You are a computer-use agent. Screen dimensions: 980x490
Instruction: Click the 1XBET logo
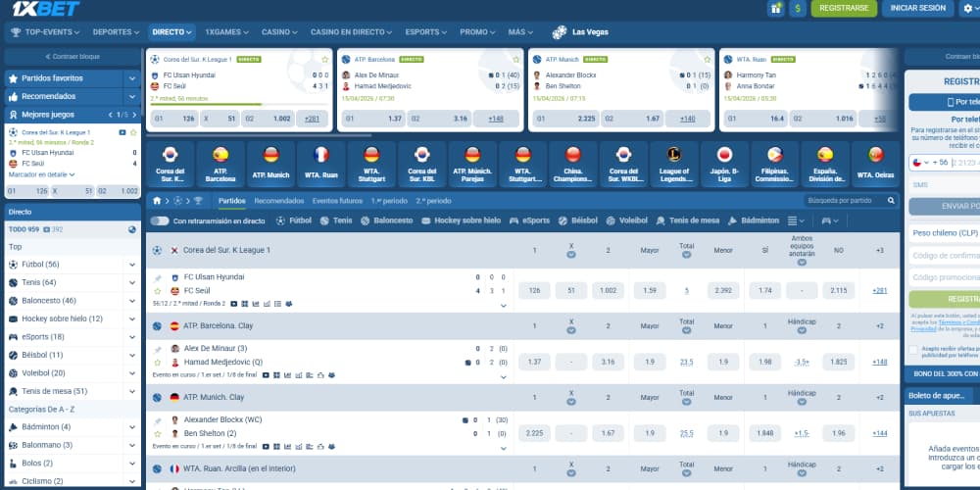(46, 8)
